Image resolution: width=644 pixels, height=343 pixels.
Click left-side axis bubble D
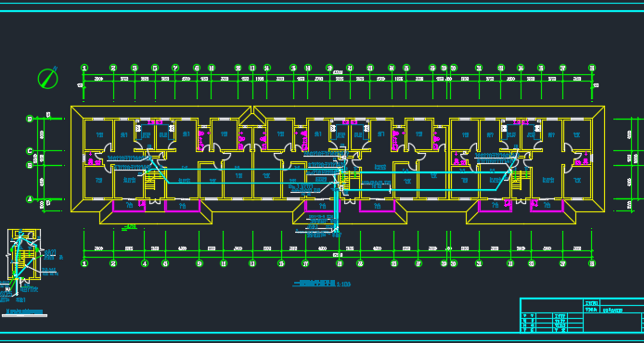tap(30, 119)
